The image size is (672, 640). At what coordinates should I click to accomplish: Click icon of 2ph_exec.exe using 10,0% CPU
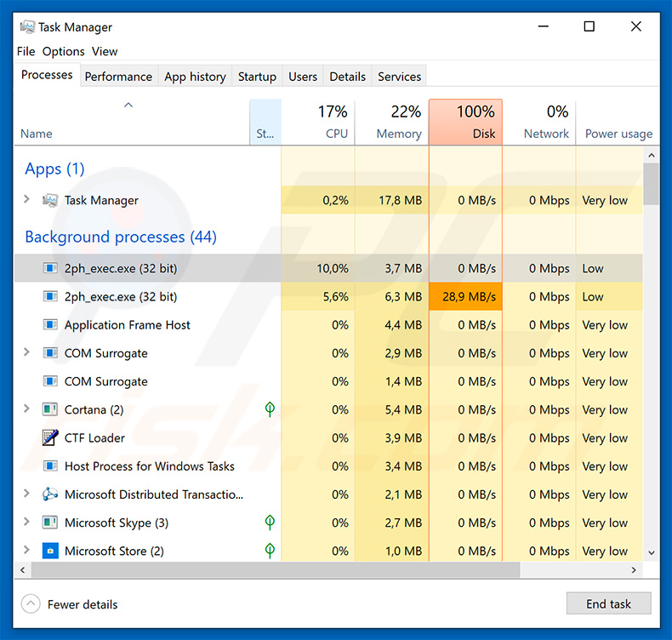(x=50, y=268)
